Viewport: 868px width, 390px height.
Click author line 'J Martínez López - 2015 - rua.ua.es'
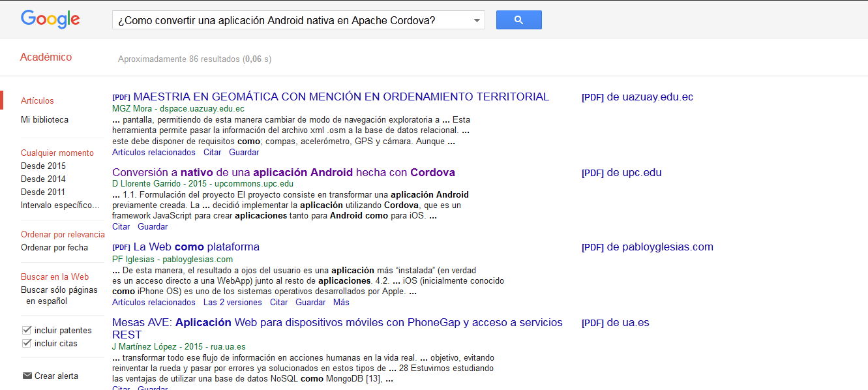(179, 347)
